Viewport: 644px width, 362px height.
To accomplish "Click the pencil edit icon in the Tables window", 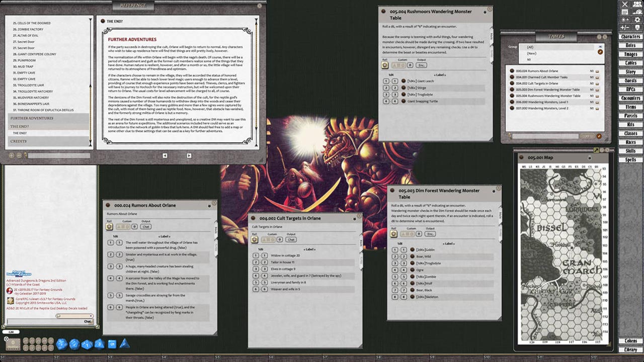I will (600, 51).
